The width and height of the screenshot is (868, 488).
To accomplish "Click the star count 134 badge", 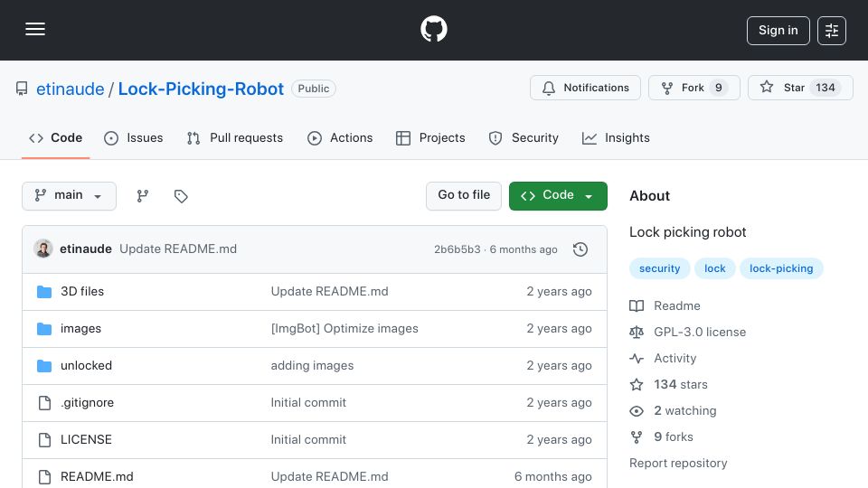I will pos(825,88).
